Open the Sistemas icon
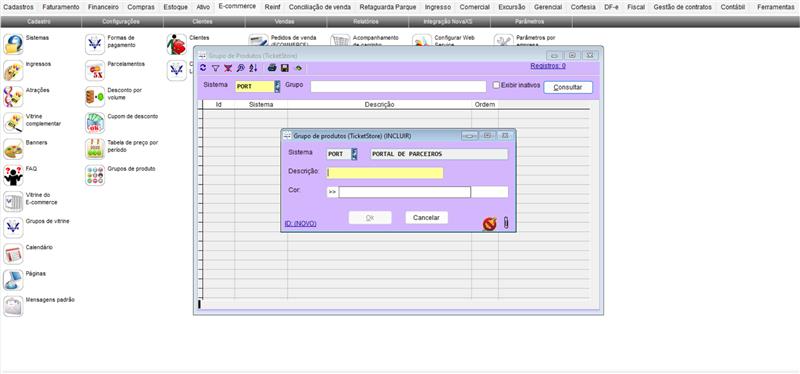This screenshot has width=800, height=374. pyautogui.click(x=13, y=44)
